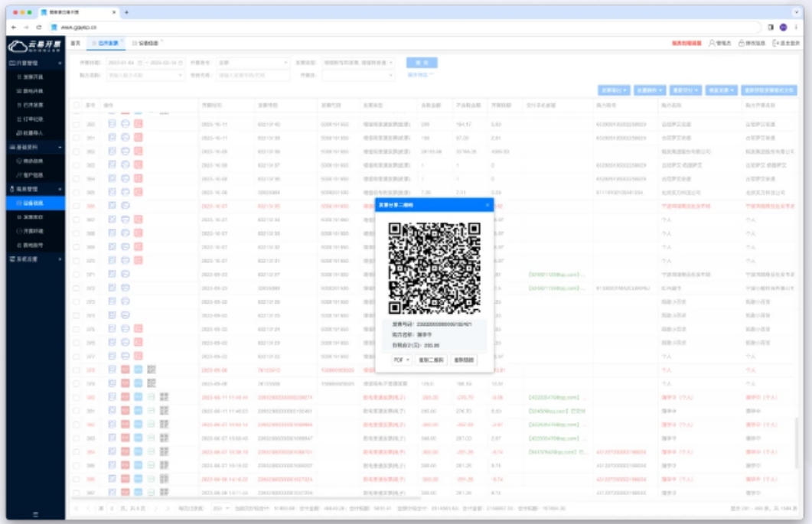Open the view-invoice icon in row 384
The image size is (812, 524).
pyautogui.click(x=112, y=451)
